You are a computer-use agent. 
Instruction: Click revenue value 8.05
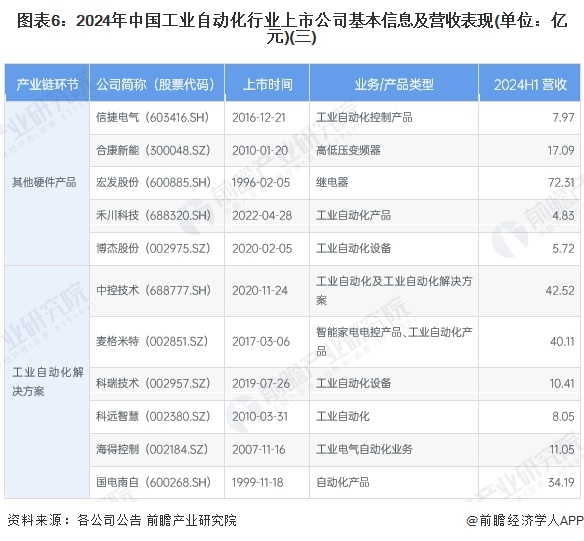pos(564,416)
